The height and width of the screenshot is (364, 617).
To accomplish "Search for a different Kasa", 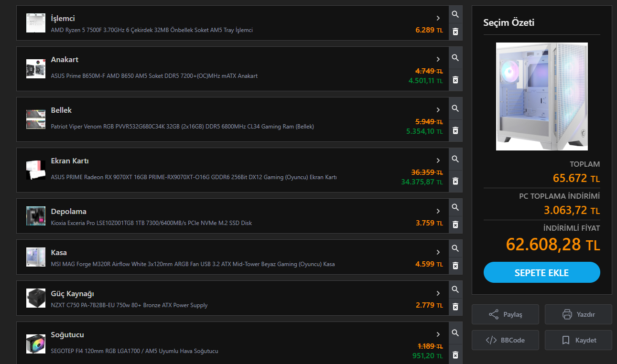I will click(455, 248).
